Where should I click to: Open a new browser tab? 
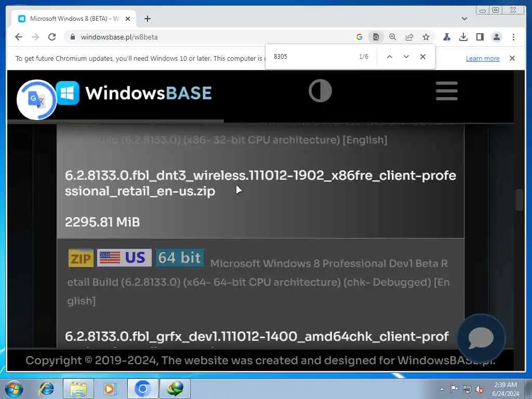[147, 19]
